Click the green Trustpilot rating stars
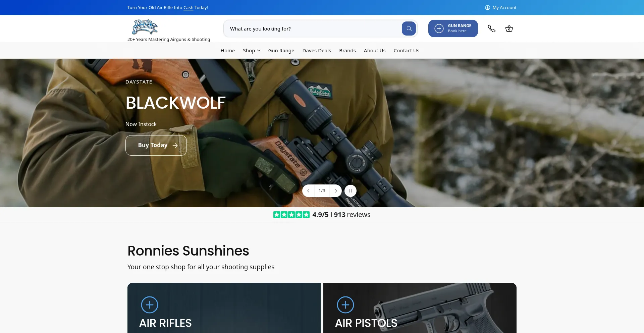The image size is (644, 333). pos(291,215)
